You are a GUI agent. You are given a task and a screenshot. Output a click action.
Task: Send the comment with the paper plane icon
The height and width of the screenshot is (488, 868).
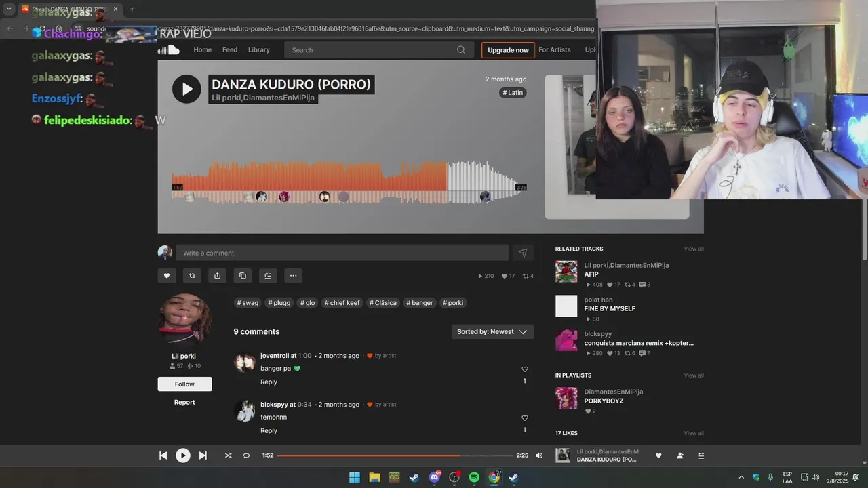point(523,253)
